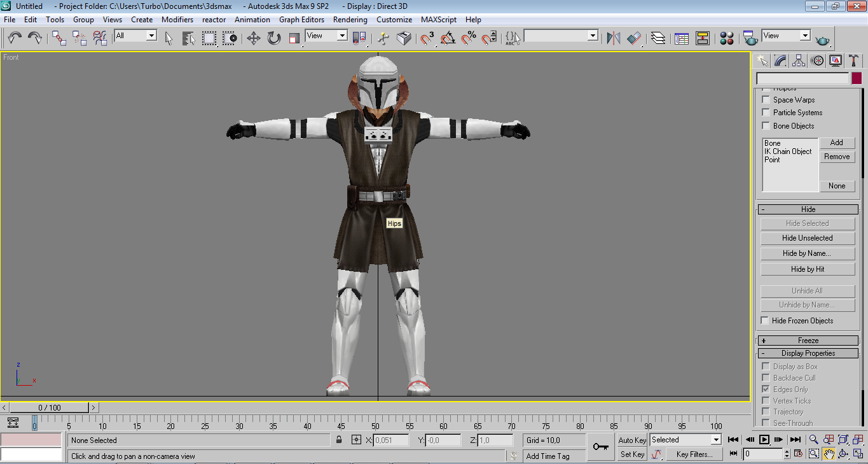This screenshot has height=464, width=868.
Task: Enable the Space Warps hide checkbox
Action: 766,99
